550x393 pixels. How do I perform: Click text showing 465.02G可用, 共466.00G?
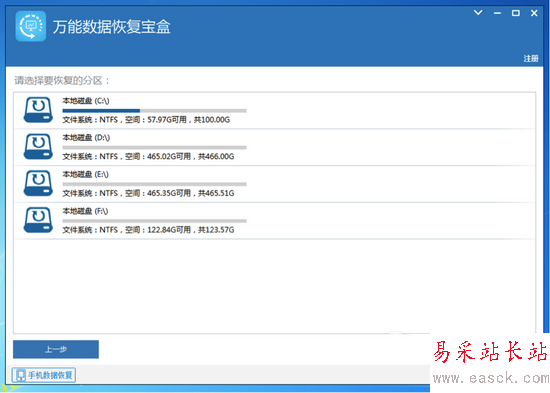pos(190,156)
